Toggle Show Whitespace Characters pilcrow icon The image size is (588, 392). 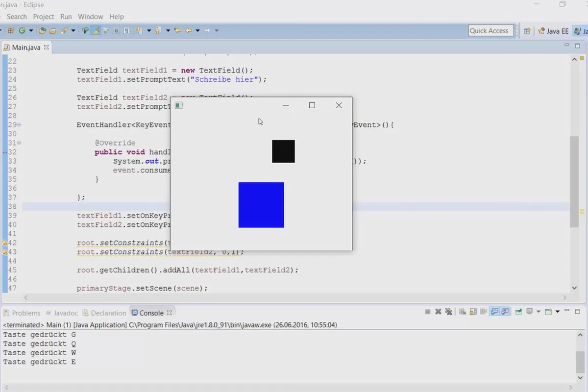[127, 30]
